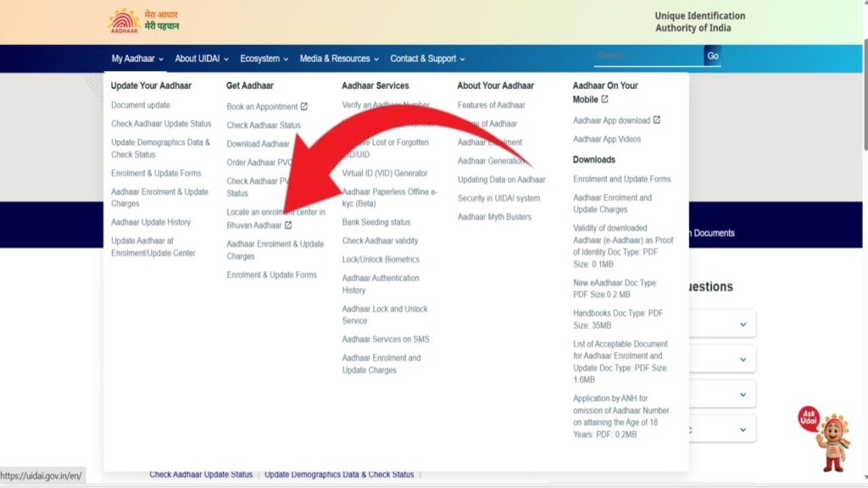Open the Document update link
868x488 pixels.
pos(141,105)
